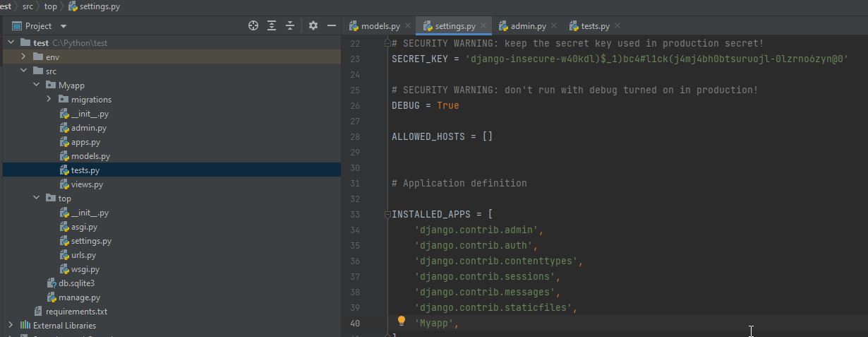Click the SECRET_KEY string value
This screenshot has width=868, height=337.
pyautogui.click(x=657, y=59)
